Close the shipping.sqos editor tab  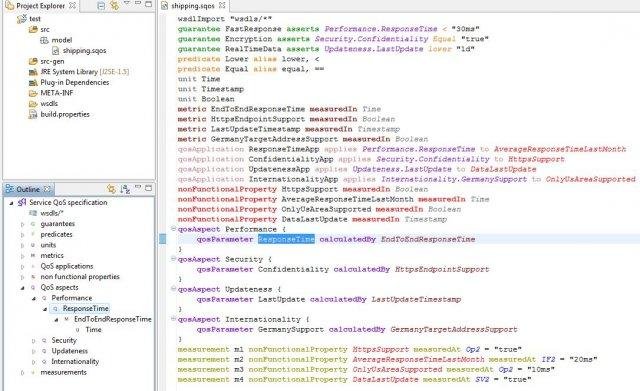click(222, 5)
